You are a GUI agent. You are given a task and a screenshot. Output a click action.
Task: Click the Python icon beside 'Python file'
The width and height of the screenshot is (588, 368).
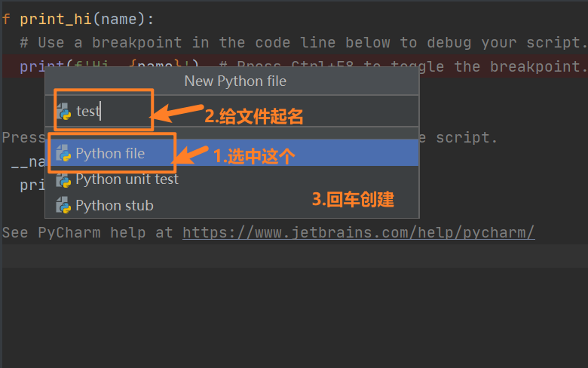coord(63,153)
